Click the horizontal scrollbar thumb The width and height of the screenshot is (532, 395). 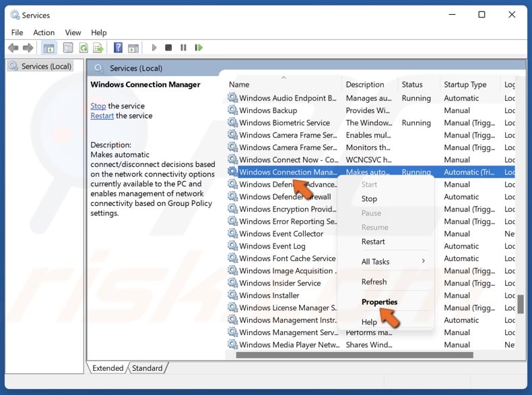(354, 355)
